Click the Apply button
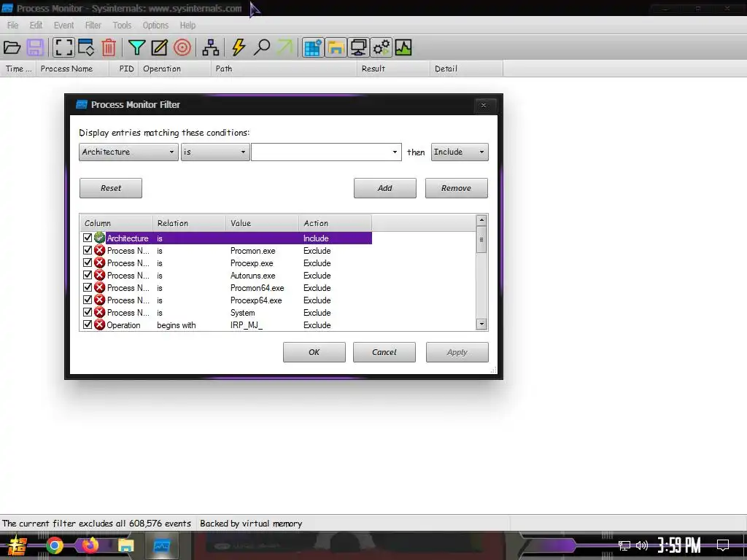This screenshot has width=747, height=560. click(x=457, y=352)
